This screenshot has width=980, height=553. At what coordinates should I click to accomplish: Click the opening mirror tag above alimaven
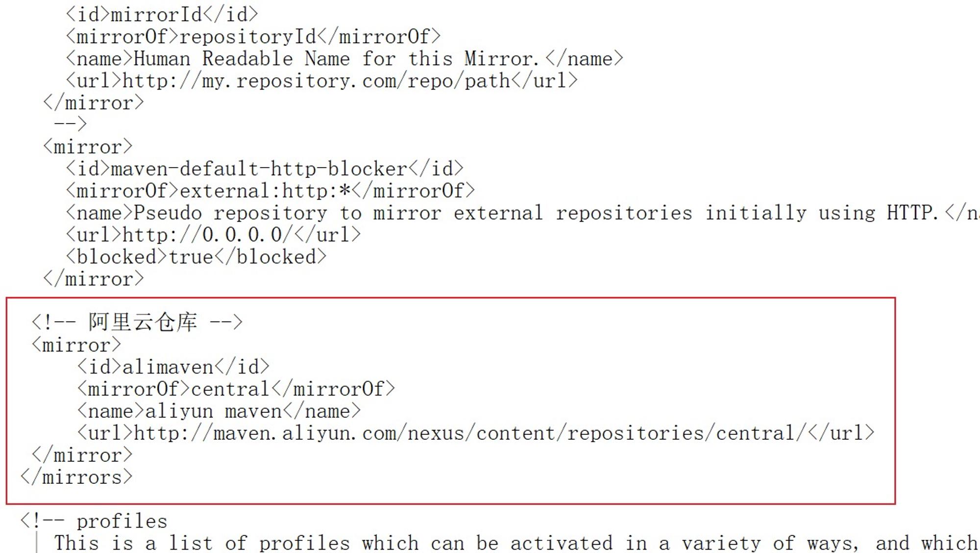point(76,345)
